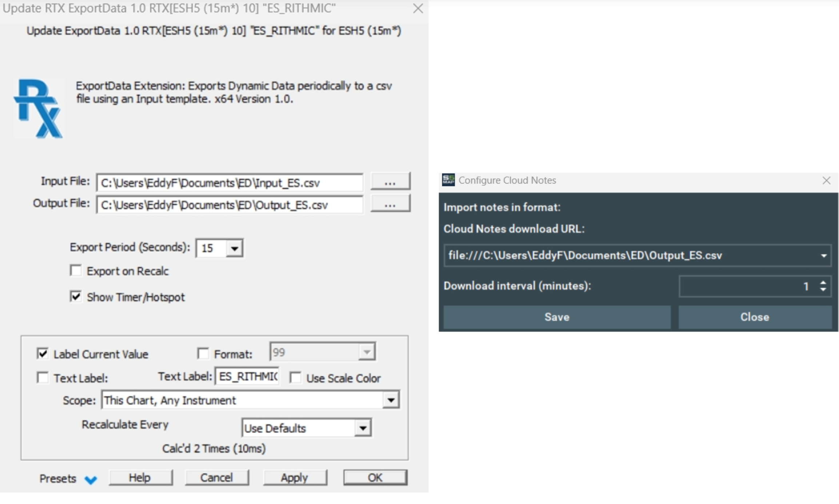Uncheck Show Timer/Hotspot

coord(76,297)
